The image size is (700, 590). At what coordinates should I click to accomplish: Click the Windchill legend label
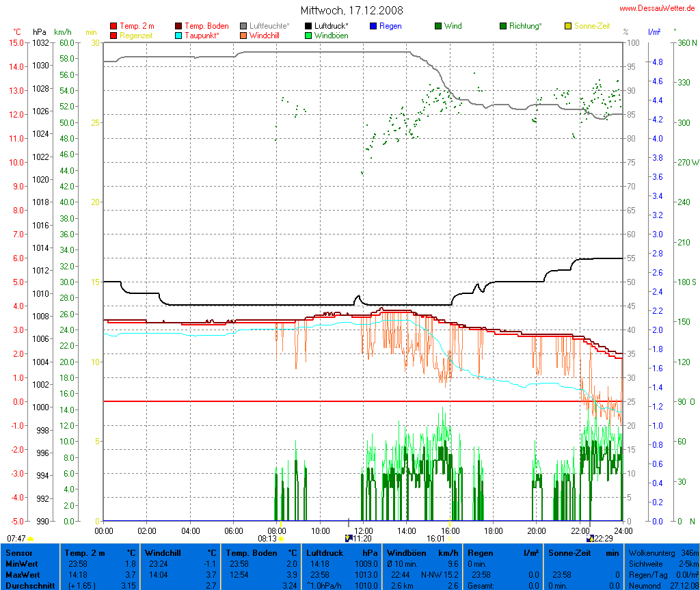pyautogui.click(x=264, y=35)
